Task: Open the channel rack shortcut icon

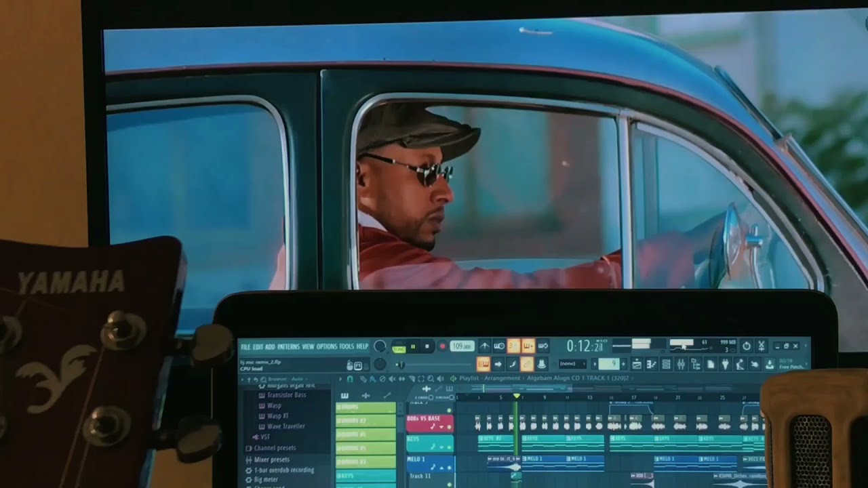Action: pyautogui.click(x=666, y=365)
